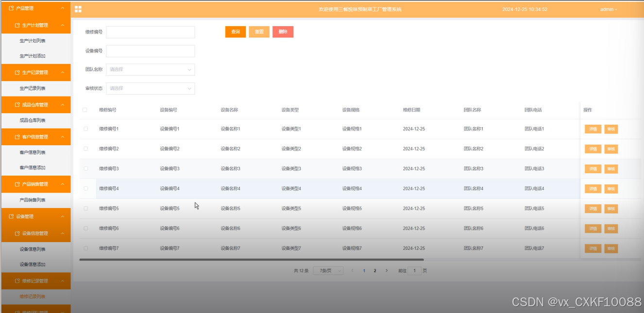Collapse the 设备管理 section chevron

pyautogui.click(x=62, y=216)
